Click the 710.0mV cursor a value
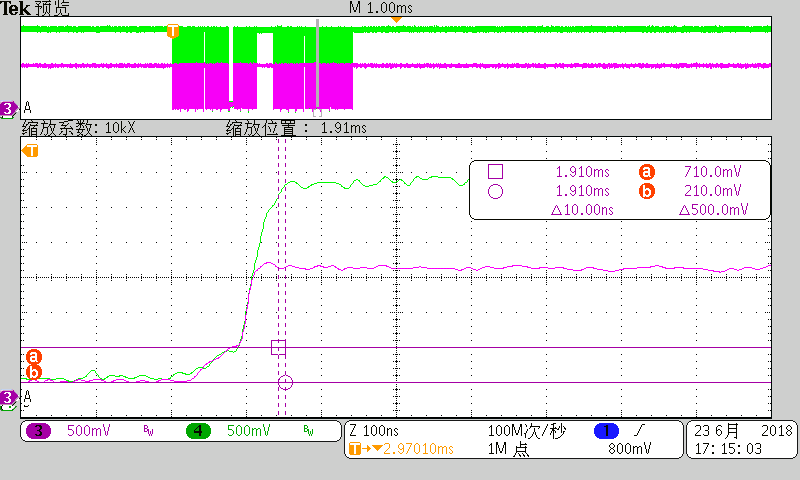800x480 pixels. [x=713, y=172]
